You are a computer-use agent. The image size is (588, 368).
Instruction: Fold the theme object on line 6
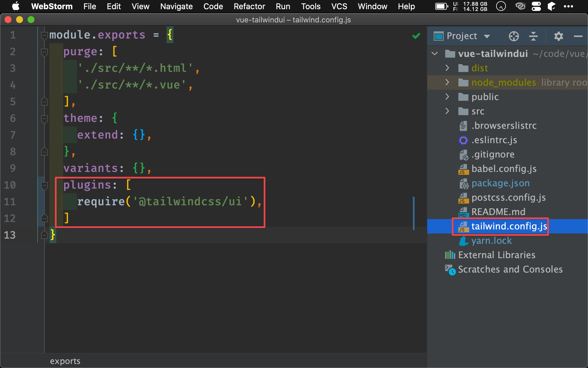click(44, 119)
